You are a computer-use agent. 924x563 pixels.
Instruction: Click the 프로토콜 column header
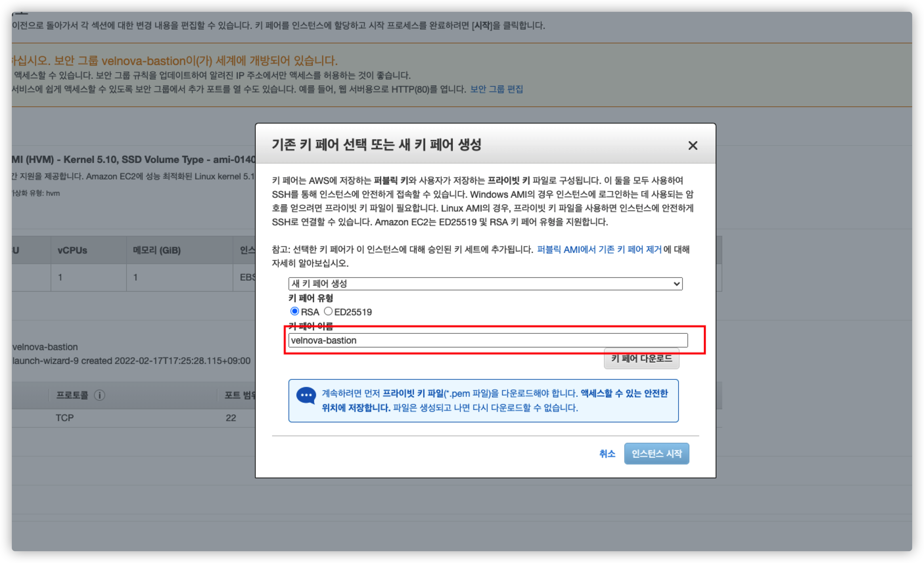(72, 395)
